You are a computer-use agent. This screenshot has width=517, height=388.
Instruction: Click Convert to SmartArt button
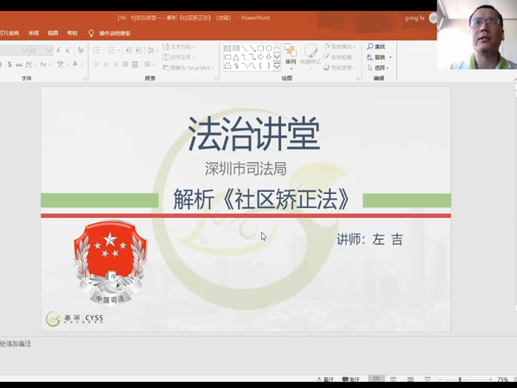pos(188,68)
